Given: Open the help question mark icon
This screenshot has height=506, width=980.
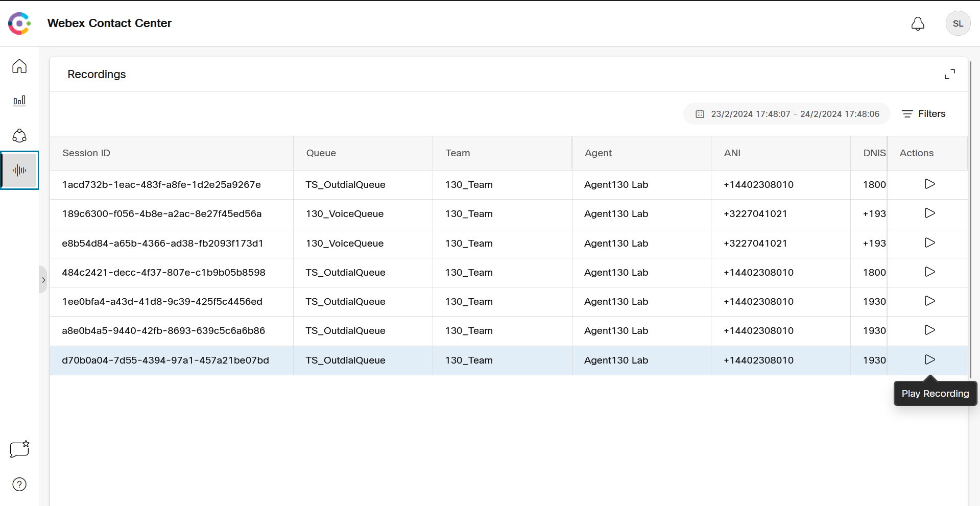Looking at the screenshot, I should [x=19, y=484].
